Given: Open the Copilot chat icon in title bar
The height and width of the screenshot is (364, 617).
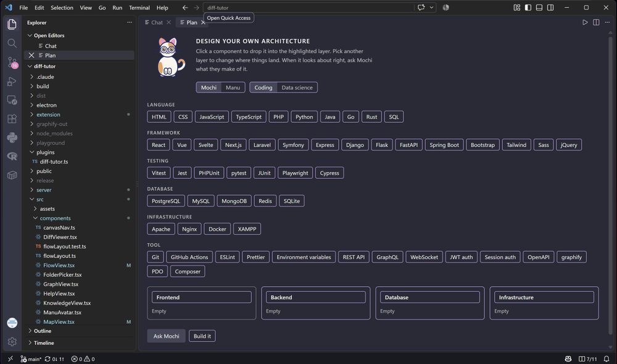Looking at the screenshot, I should point(421,7).
